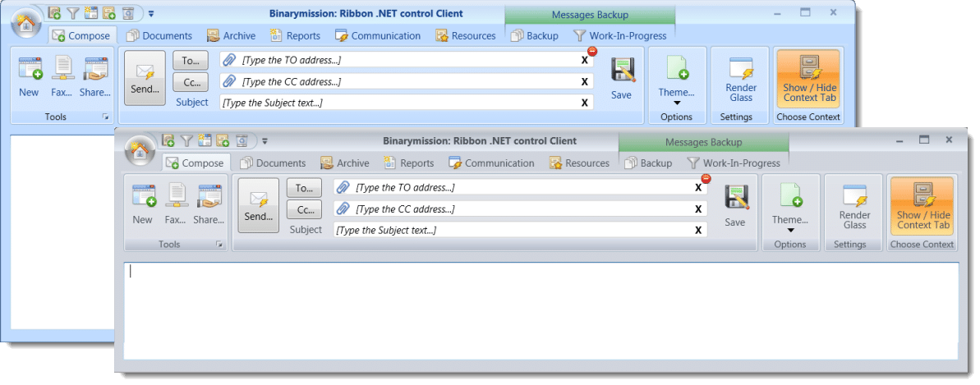Clear the CC address field in front window
The width and height of the screenshot is (980, 385).
698,209
